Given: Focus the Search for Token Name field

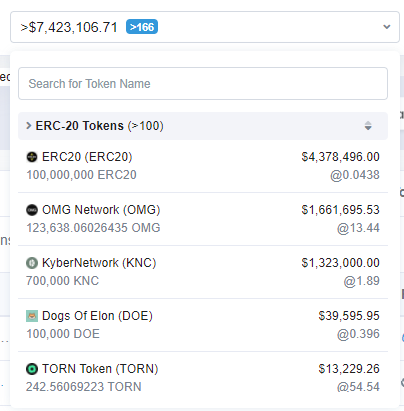Looking at the screenshot, I should [x=203, y=84].
